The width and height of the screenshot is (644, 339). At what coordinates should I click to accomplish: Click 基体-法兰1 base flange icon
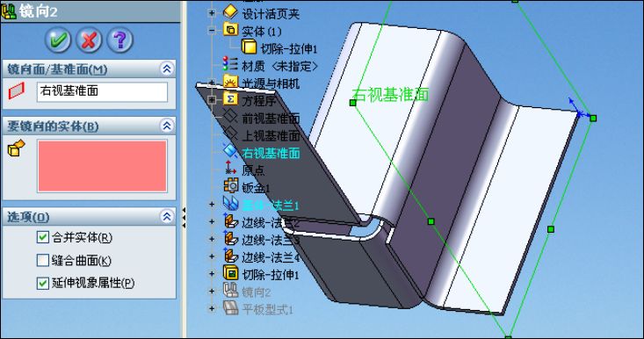[x=230, y=203]
